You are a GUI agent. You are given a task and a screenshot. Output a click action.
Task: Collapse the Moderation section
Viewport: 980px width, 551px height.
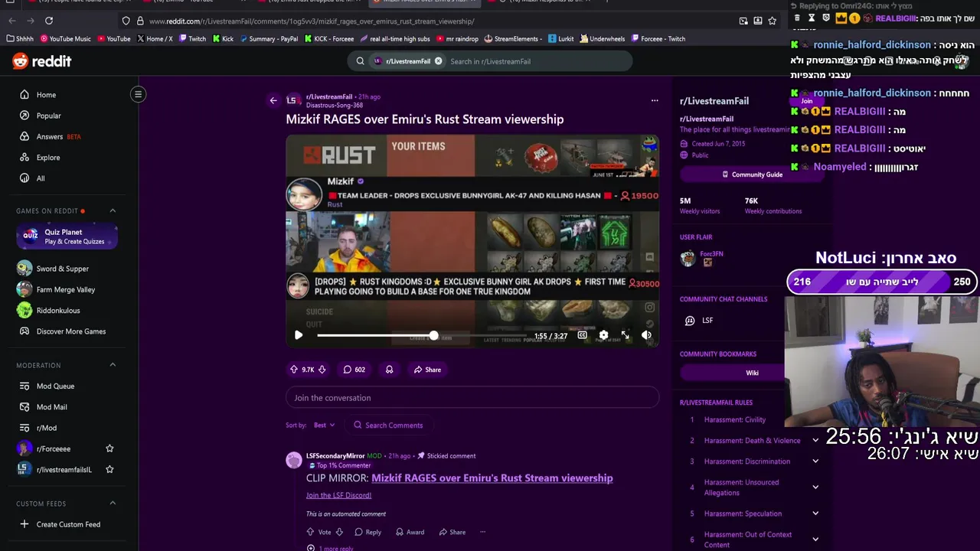click(x=113, y=365)
